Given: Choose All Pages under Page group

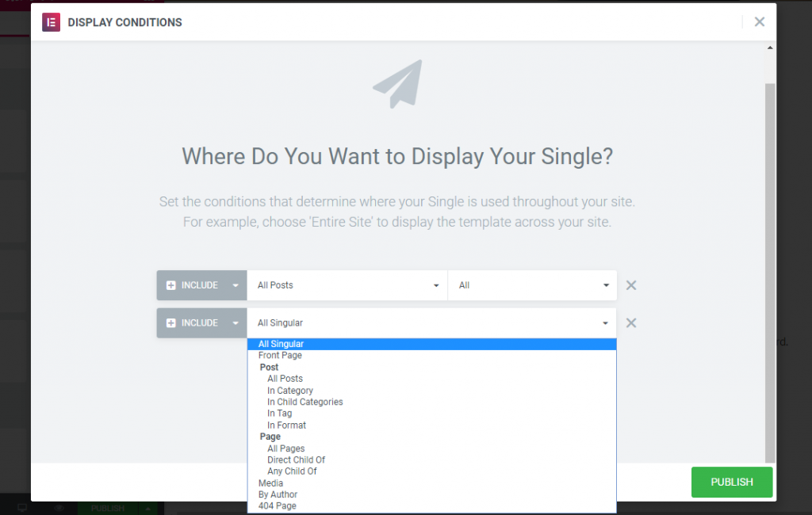Looking at the screenshot, I should click(286, 448).
